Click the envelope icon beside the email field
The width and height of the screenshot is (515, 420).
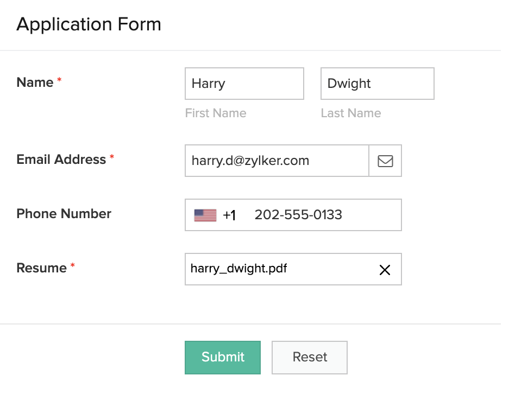tap(385, 161)
